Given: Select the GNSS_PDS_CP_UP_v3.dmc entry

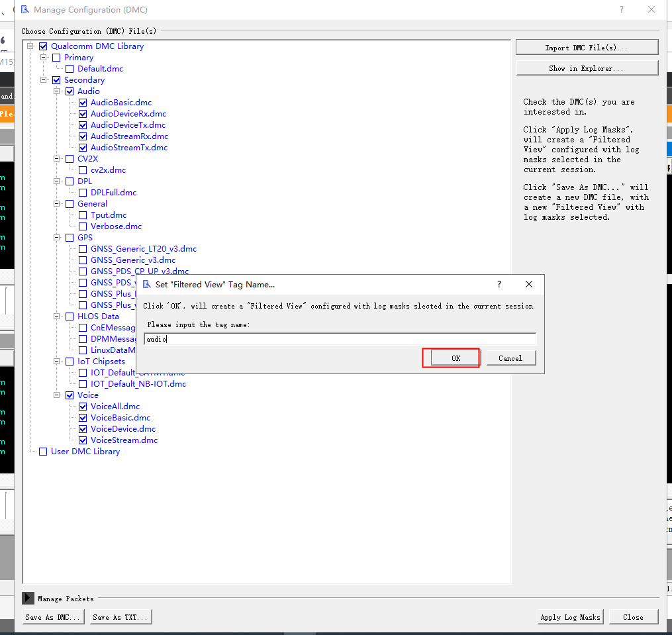Looking at the screenshot, I should pos(140,271).
